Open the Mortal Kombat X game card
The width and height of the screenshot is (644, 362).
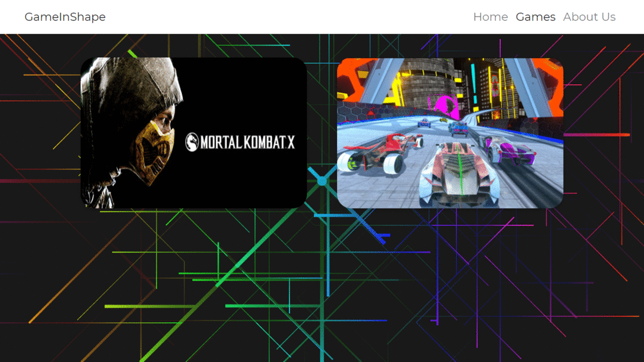tap(194, 133)
